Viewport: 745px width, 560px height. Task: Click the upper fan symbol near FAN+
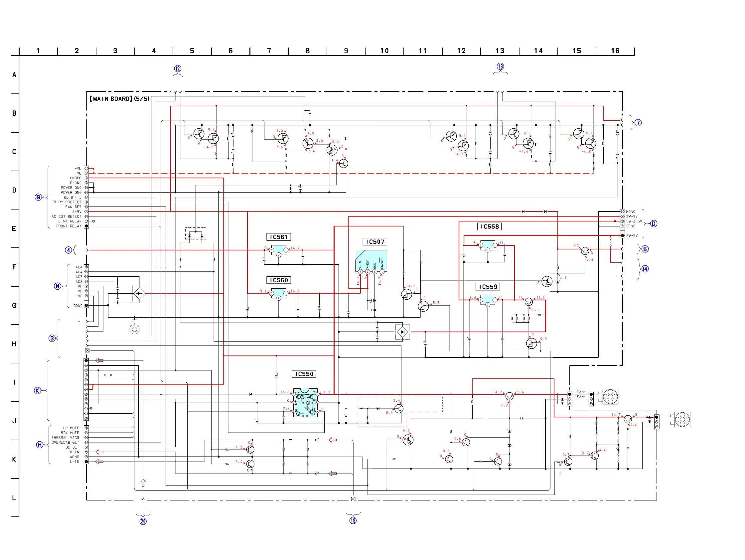(x=610, y=397)
